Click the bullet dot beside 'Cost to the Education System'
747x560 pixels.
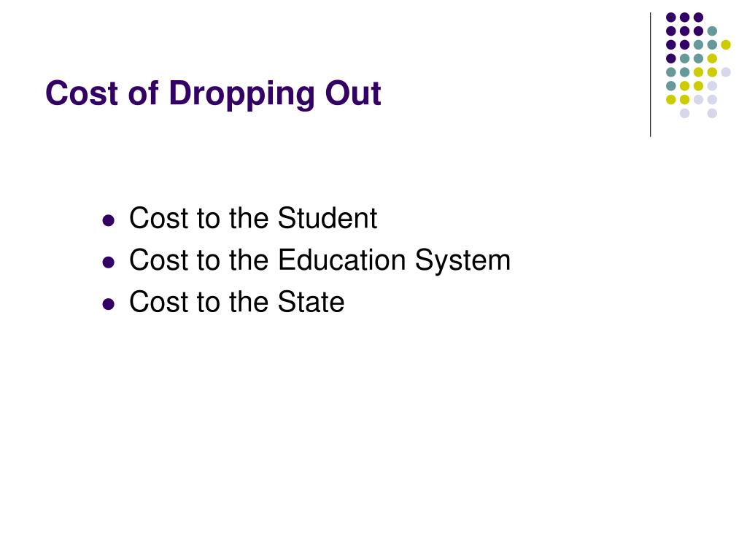109,262
